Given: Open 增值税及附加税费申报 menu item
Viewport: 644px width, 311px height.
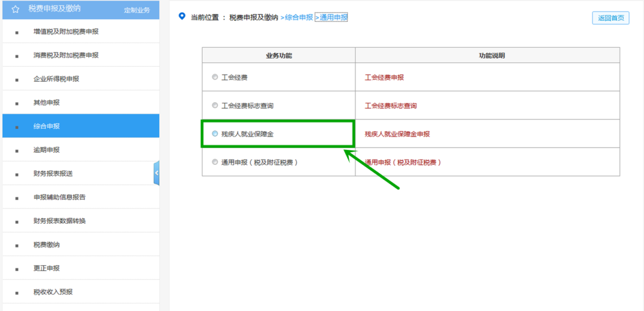Looking at the screenshot, I should pos(81,31).
